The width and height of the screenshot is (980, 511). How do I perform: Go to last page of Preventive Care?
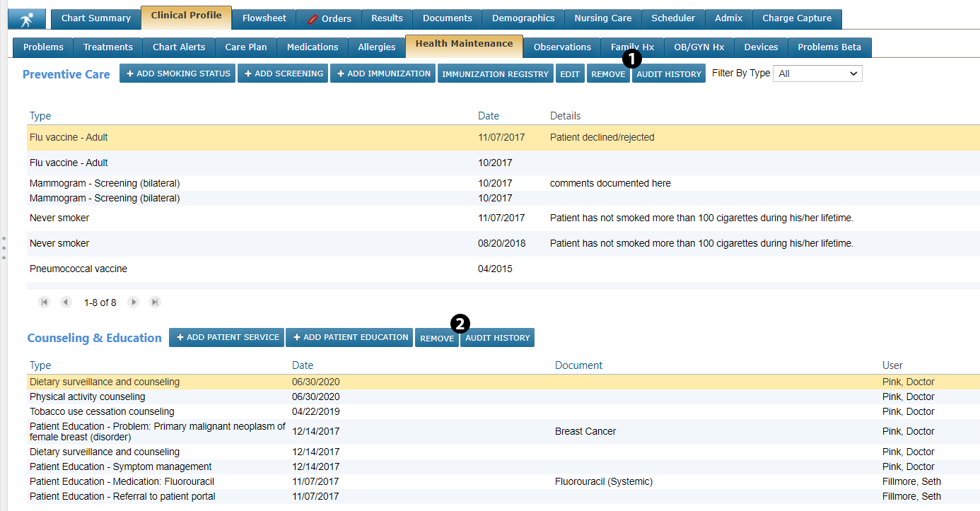[x=155, y=303]
